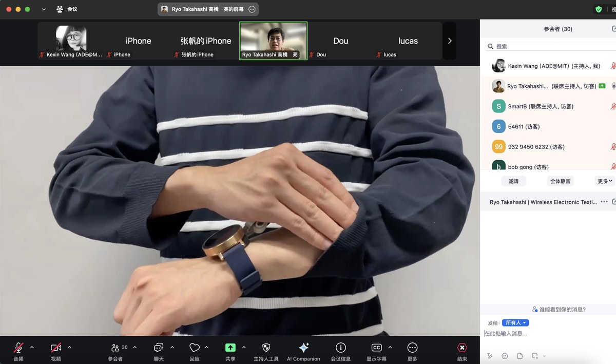The image size is (616, 364).
Task: Select the Ryo Takahashi video thumbnail
Action: click(274, 41)
